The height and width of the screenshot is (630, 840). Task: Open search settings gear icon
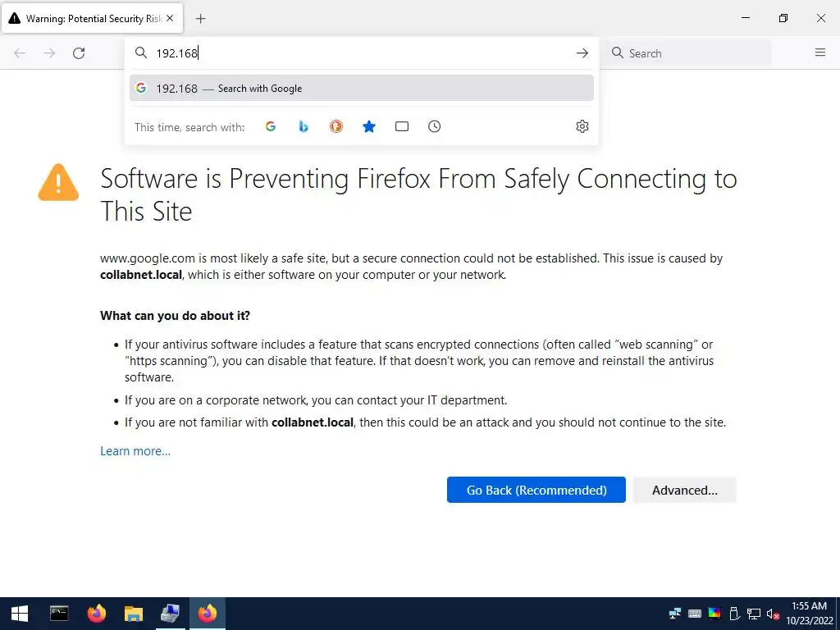(582, 126)
